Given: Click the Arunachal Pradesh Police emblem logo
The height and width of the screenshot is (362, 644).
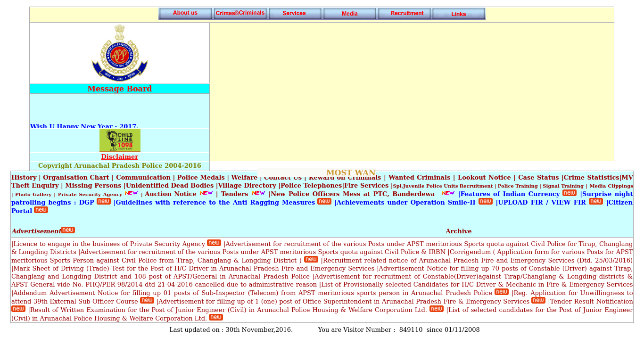Looking at the screenshot, I should (x=120, y=53).
